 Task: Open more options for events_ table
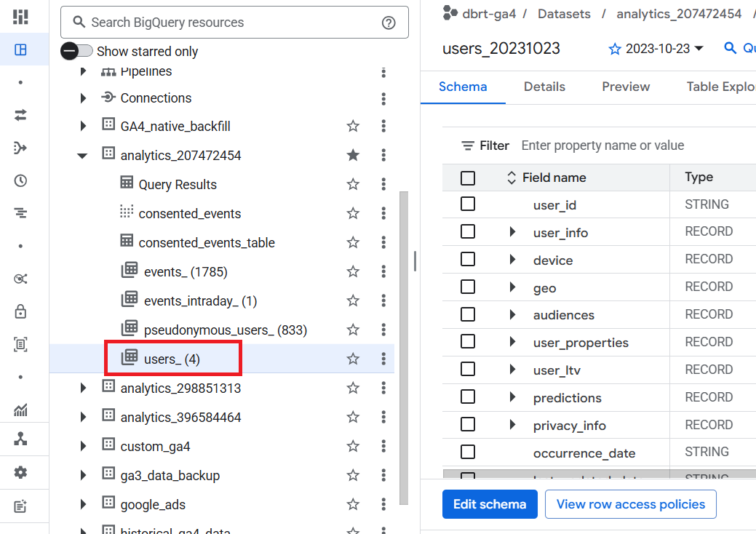(383, 271)
